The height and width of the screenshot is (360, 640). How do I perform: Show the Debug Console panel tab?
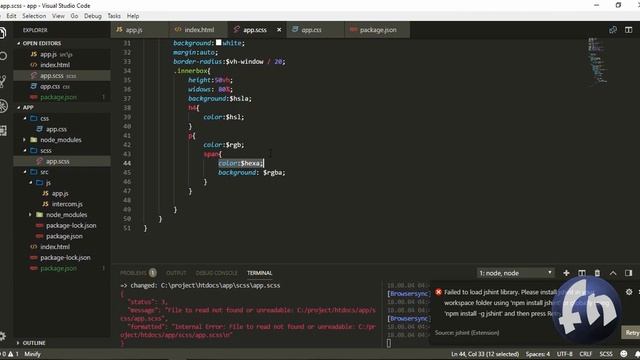click(216, 273)
